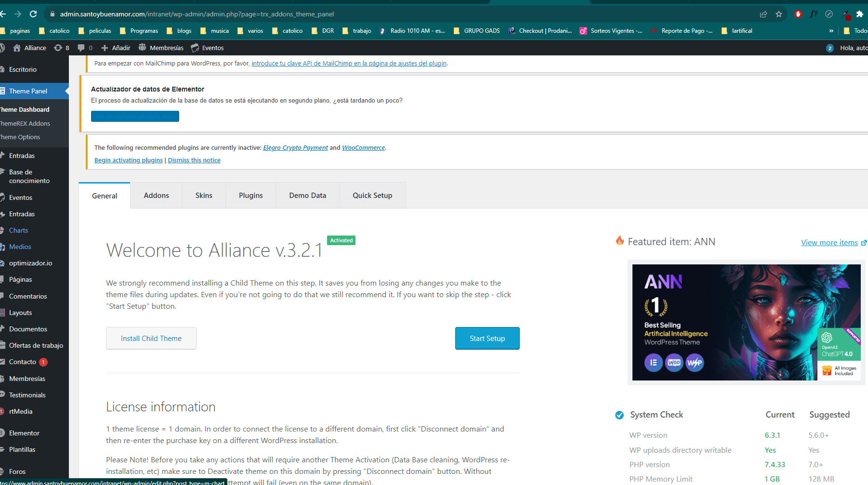Open the Radio 1010 AM bookmark

(412, 30)
